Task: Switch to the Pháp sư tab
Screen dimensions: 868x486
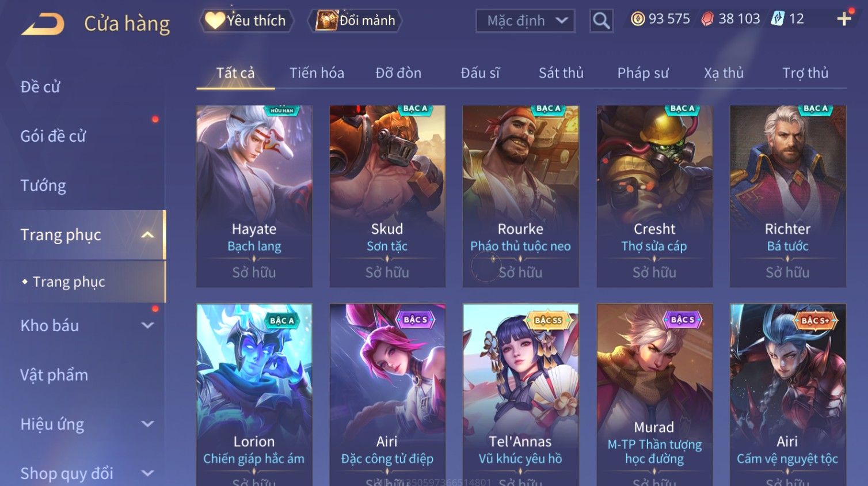Action: [x=643, y=73]
